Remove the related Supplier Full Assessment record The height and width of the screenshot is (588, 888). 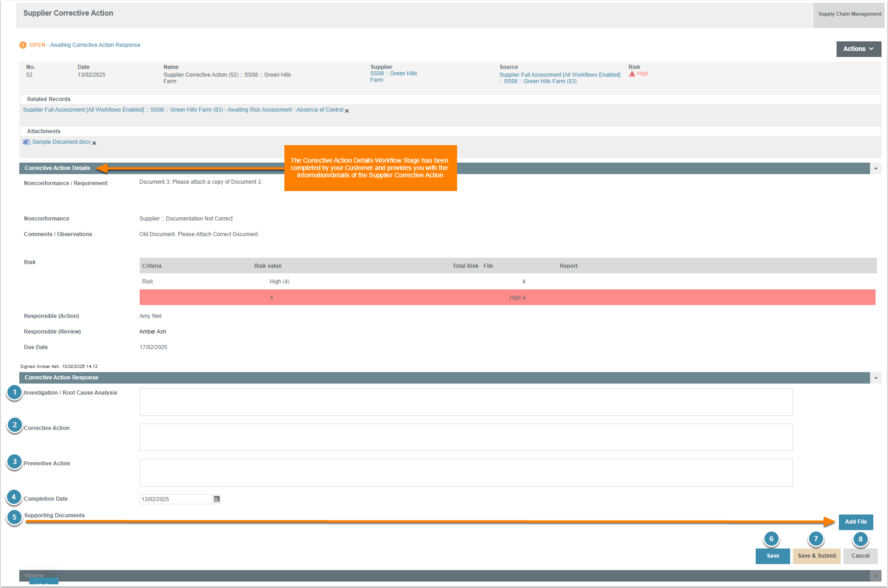coord(347,111)
